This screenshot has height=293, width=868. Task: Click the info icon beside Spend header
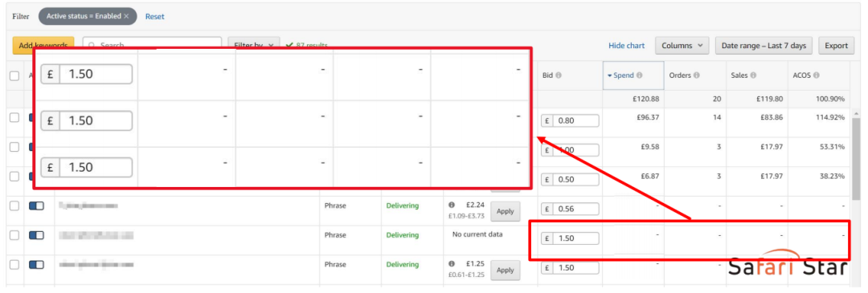click(x=640, y=75)
